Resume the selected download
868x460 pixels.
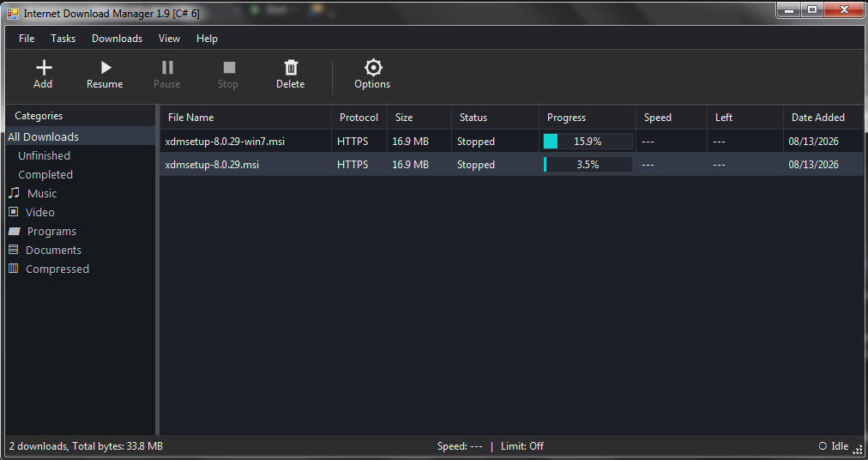coord(105,75)
